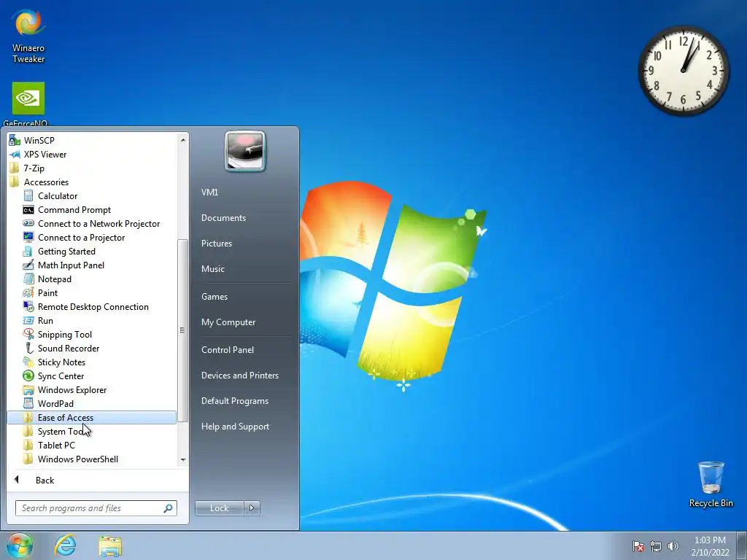Open the Recycle Bin on the desktop
Image resolution: width=747 pixels, height=560 pixels.
click(711, 484)
